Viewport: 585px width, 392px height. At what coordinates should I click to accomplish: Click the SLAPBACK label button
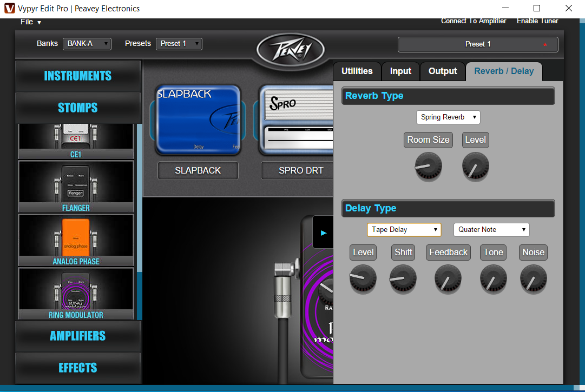tap(198, 170)
